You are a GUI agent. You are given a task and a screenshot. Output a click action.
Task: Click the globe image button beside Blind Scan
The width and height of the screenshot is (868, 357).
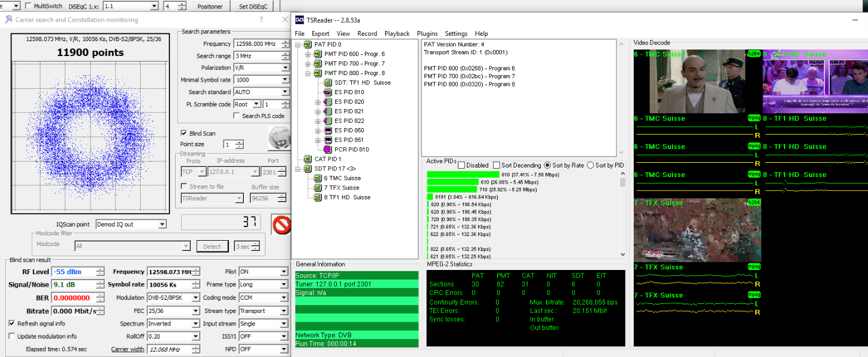[279, 138]
